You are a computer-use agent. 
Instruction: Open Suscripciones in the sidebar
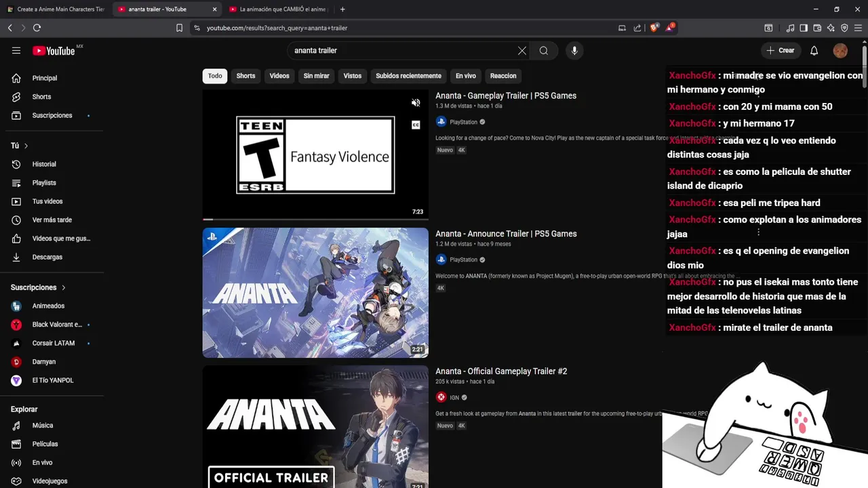point(52,115)
